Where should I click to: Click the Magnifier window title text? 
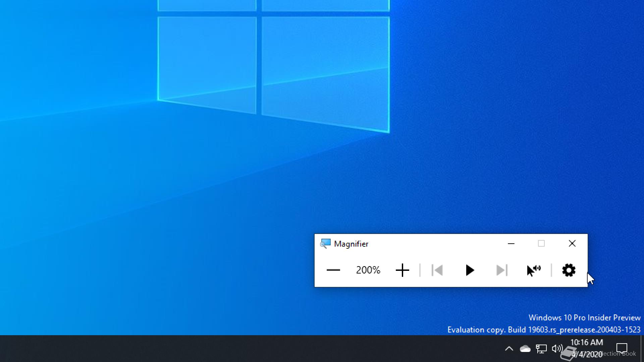pyautogui.click(x=351, y=244)
